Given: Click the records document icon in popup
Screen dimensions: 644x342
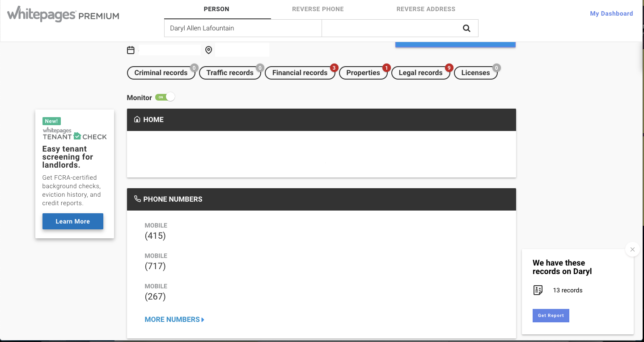Looking at the screenshot, I should tap(538, 290).
